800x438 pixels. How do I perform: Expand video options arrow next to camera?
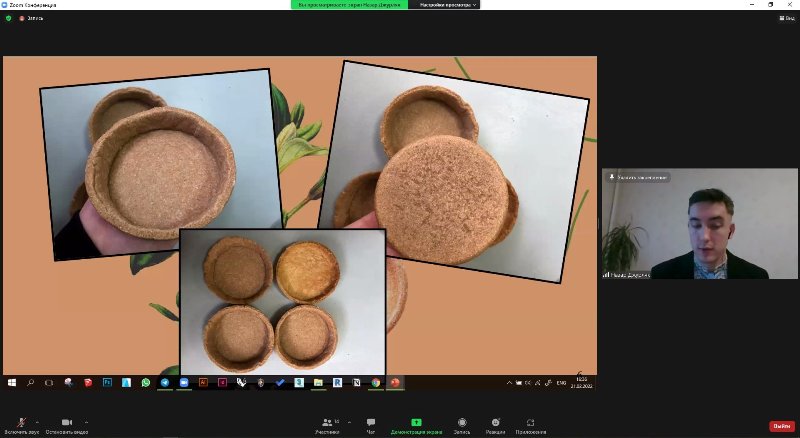[x=86, y=421]
